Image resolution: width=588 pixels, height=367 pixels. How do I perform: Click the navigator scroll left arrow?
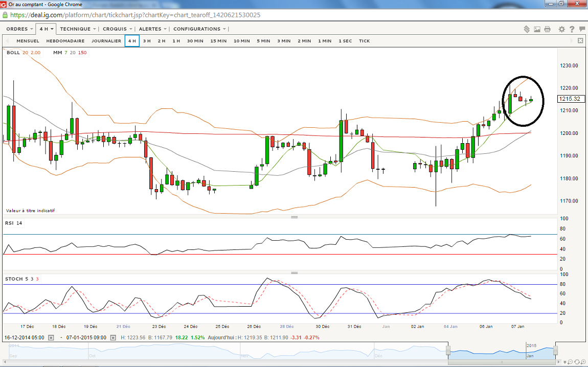click(x=5, y=362)
